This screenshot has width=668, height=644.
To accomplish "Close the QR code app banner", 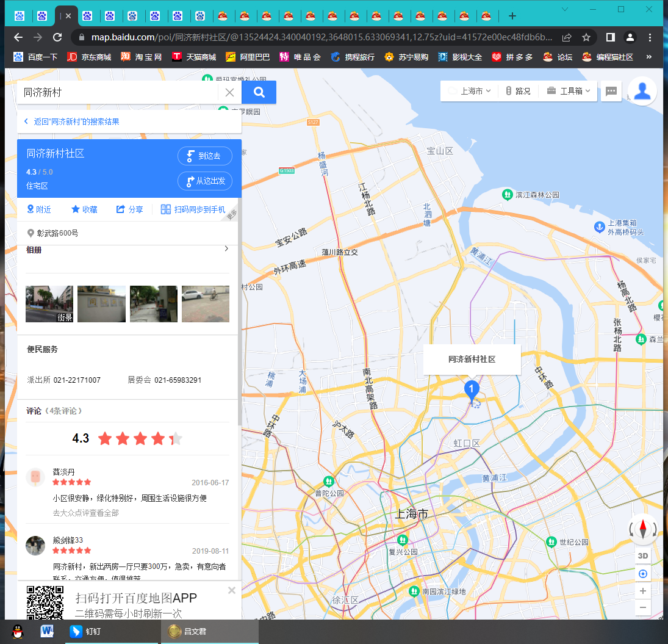I will (x=232, y=590).
